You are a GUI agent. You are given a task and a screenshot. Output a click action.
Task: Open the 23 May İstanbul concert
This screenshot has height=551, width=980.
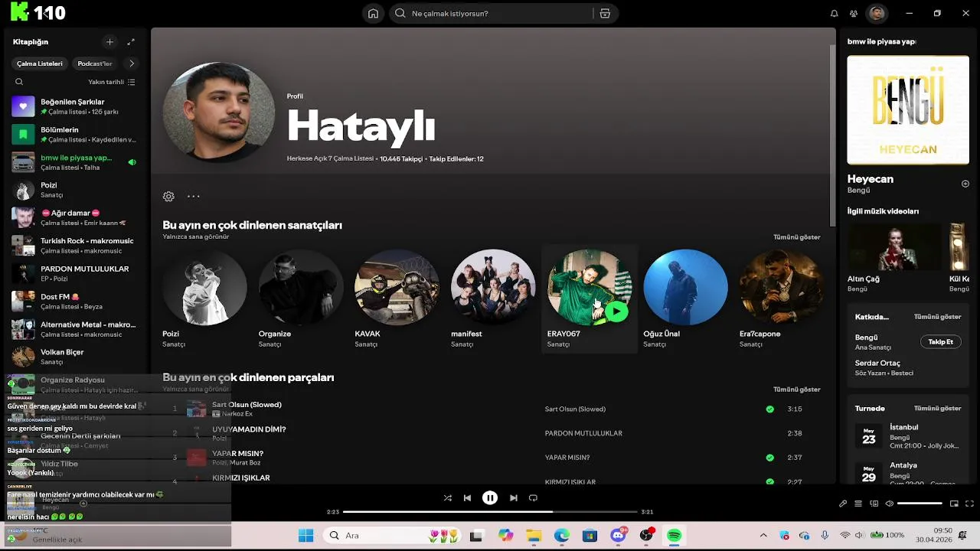click(908, 436)
